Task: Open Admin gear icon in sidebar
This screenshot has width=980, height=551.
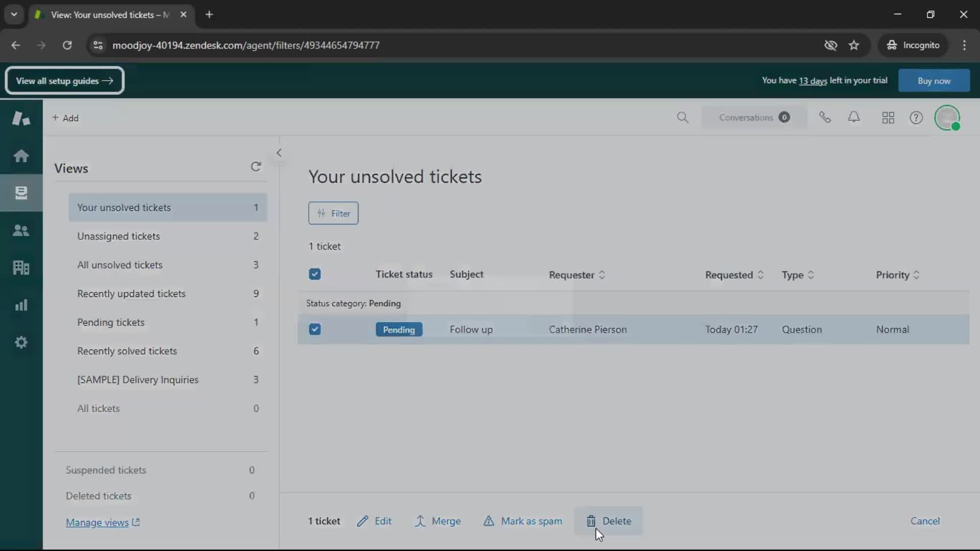Action: click(x=21, y=342)
